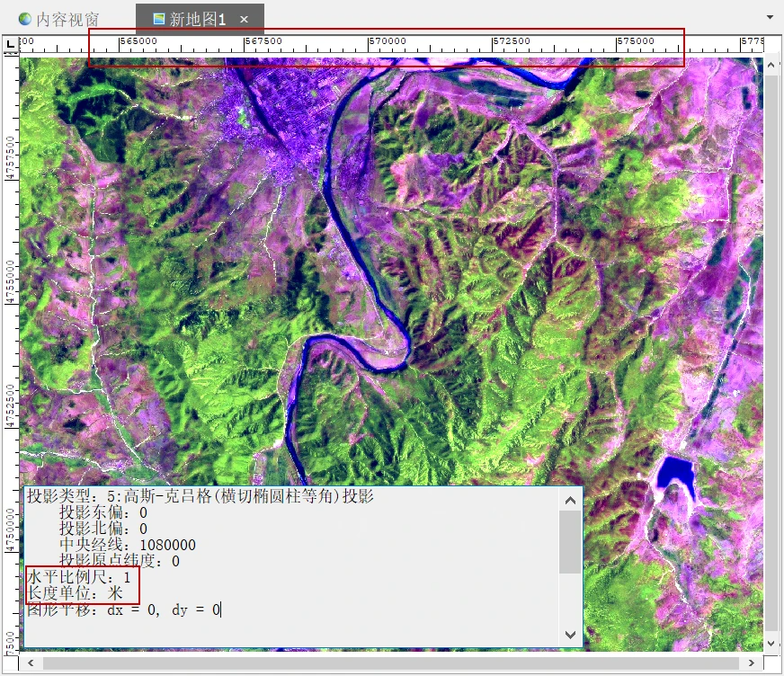Close the 新地图1 tab
784x676 pixels.
(x=244, y=19)
